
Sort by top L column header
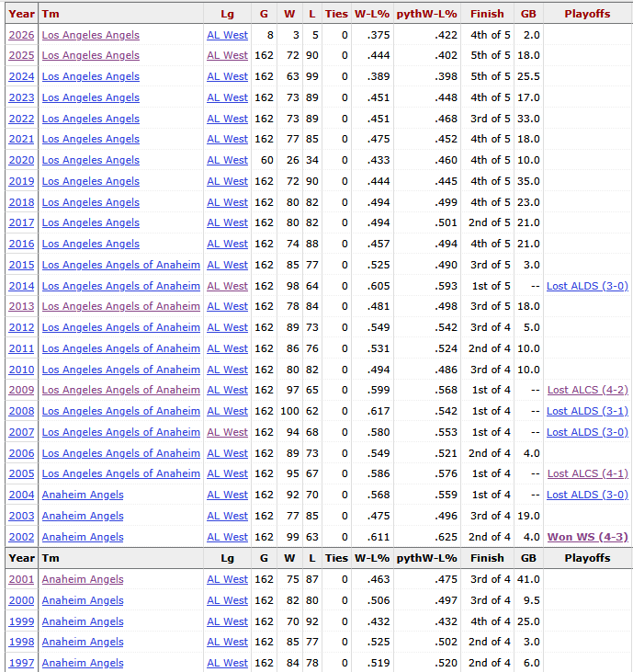coord(312,14)
